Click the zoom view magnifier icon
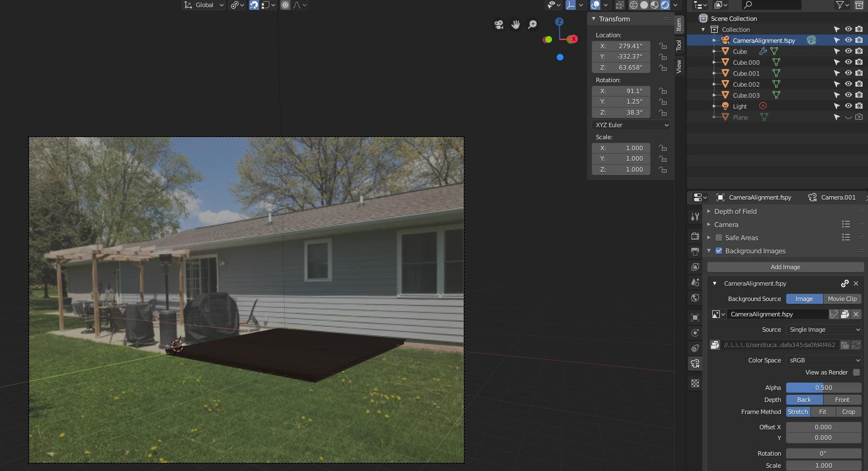 click(532, 25)
